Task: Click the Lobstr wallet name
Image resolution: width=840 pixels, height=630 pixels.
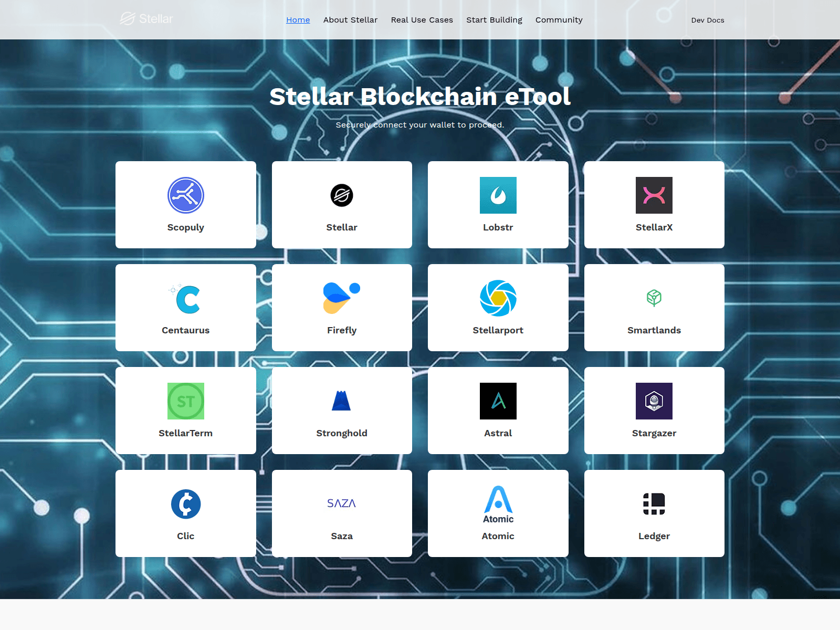Action: (x=498, y=227)
